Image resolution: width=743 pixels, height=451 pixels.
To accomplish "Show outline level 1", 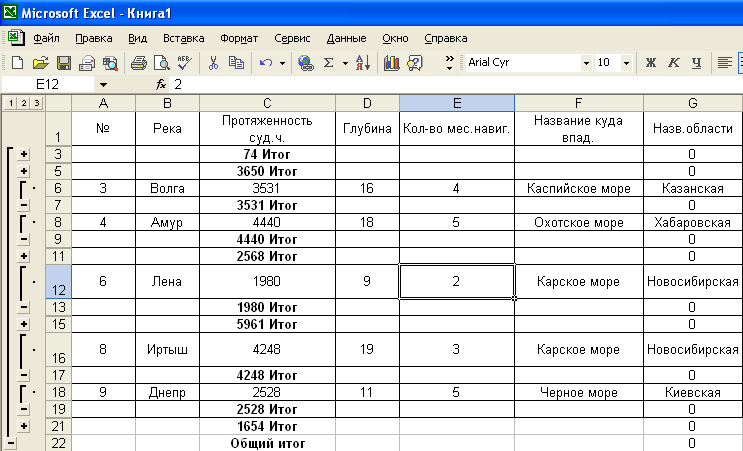I will pyautogui.click(x=10, y=103).
